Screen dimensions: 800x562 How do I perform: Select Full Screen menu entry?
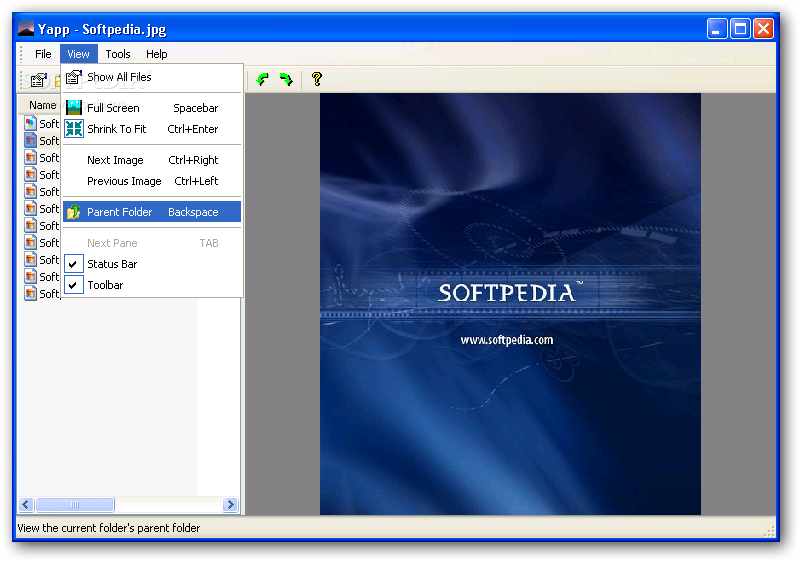pos(152,108)
